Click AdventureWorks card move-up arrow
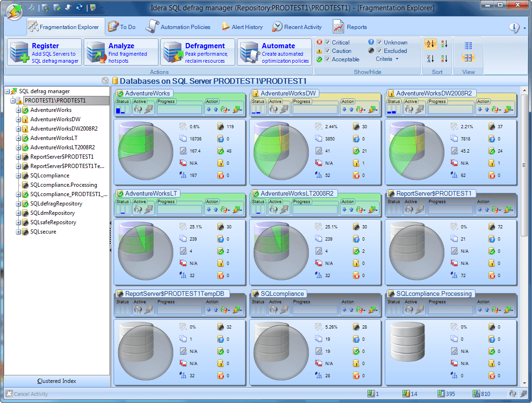 (216, 110)
